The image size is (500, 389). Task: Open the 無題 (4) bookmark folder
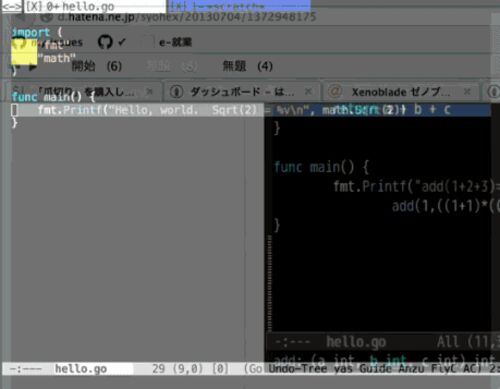(248, 66)
